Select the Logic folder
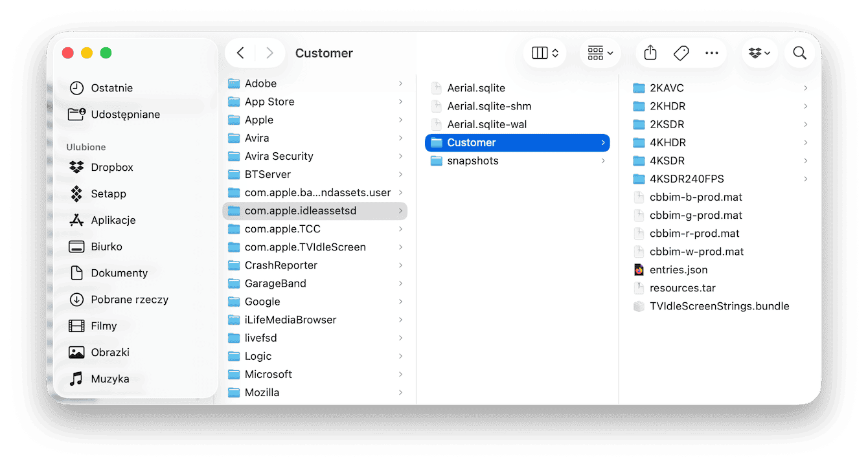 pos(315,355)
